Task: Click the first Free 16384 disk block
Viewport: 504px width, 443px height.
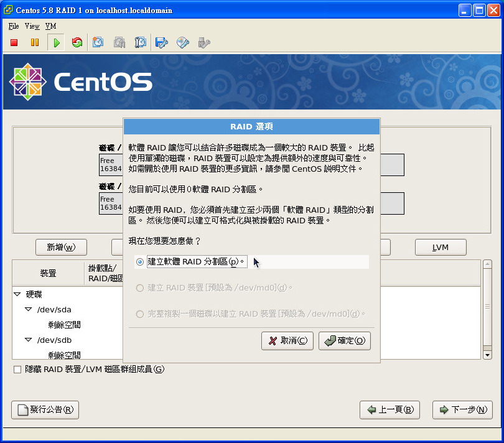Action: [x=111, y=165]
